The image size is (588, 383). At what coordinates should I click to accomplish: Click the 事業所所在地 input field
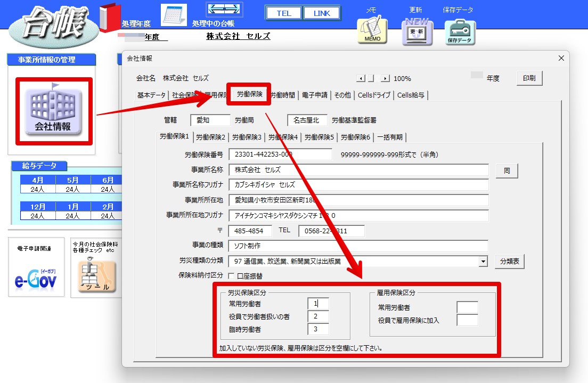tap(358, 200)
